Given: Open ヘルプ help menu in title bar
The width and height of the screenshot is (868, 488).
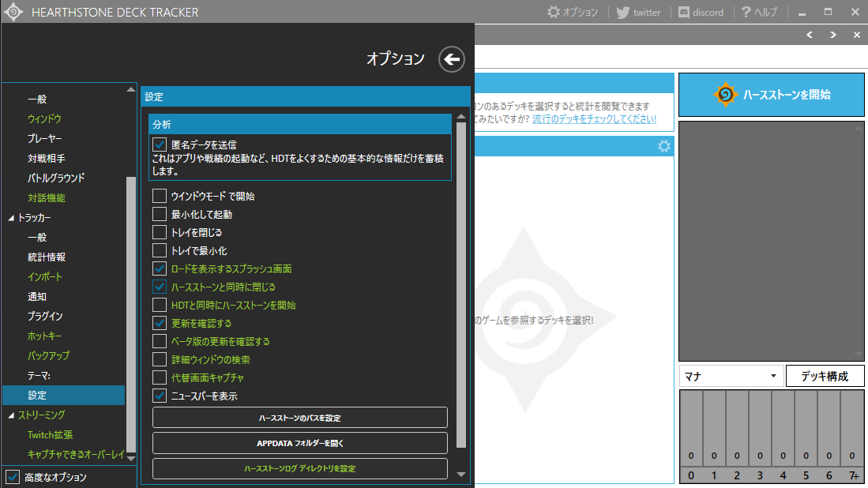Looking at the screenshot, I should (x=760, y=12).
